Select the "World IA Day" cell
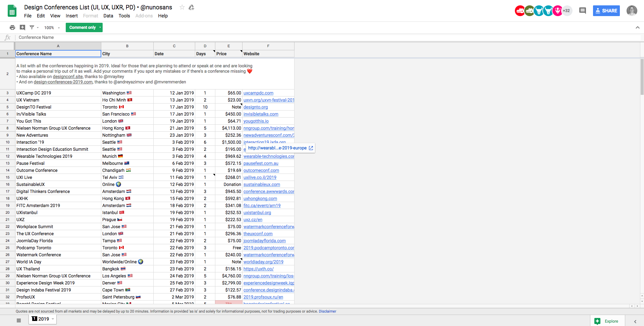 tap(58, 262)
